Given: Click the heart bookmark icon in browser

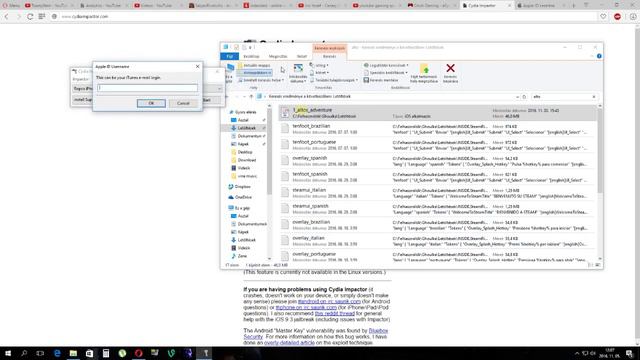Looking at the screenshot, I should coord(603,16).
